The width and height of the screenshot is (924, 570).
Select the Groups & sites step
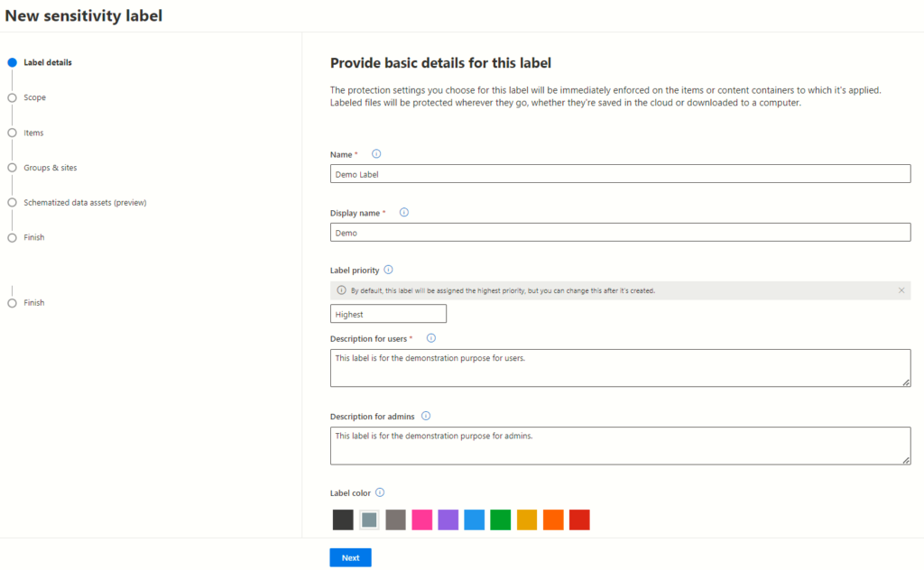(50, 168)
